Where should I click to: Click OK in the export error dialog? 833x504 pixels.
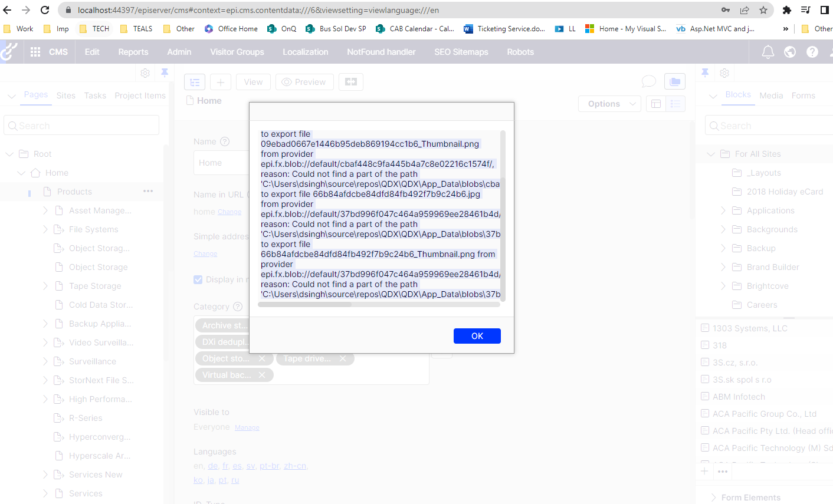[x=477, y=336]
